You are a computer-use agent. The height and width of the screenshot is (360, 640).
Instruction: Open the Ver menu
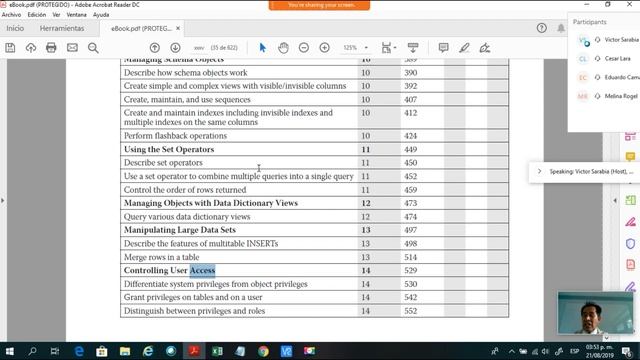point(56,15)
